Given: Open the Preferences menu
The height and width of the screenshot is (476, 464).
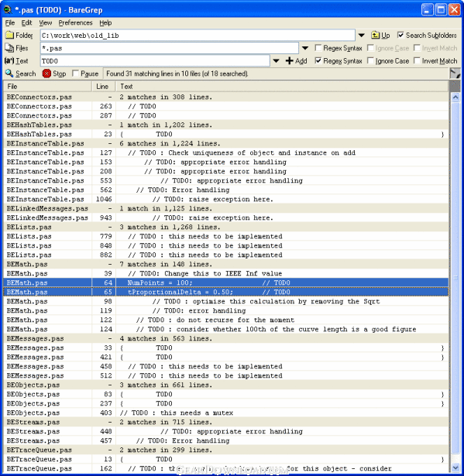Looking at the screenshot, I should 75,22.
